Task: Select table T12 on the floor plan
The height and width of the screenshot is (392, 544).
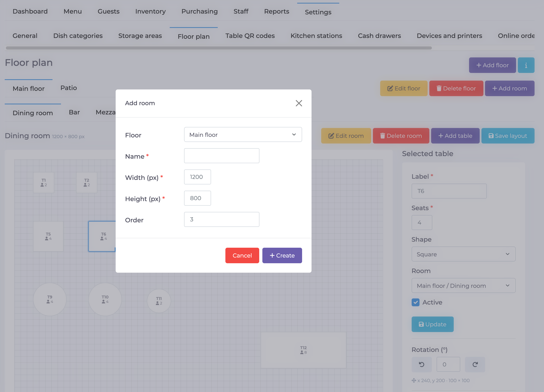Action: tap(303, 350)
